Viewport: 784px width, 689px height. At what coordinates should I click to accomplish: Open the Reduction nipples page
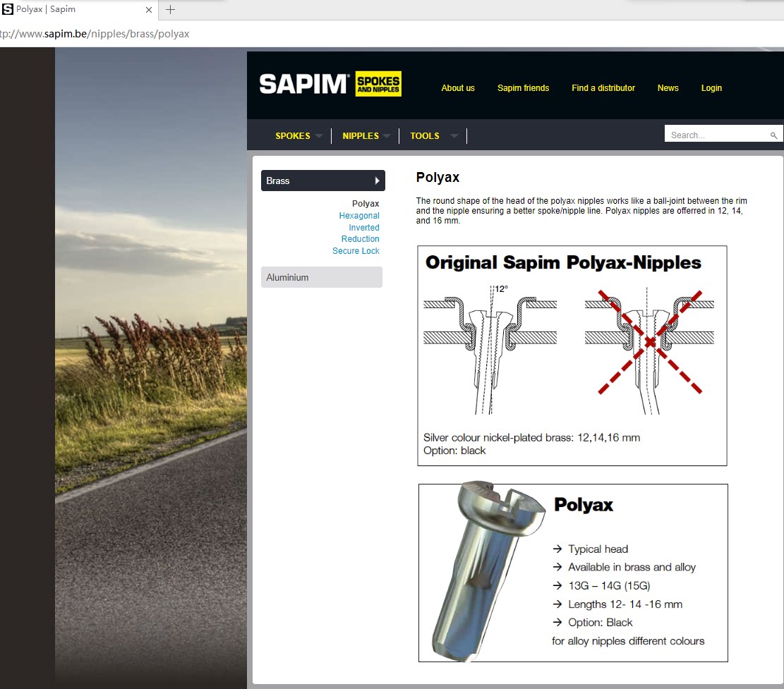360,239
